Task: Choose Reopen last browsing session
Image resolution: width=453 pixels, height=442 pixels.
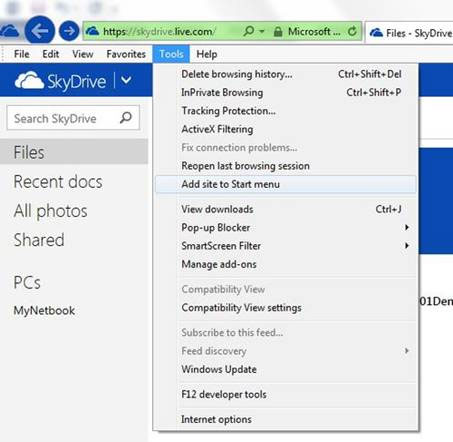Action: pyautogui.click(x=286, y=166)
